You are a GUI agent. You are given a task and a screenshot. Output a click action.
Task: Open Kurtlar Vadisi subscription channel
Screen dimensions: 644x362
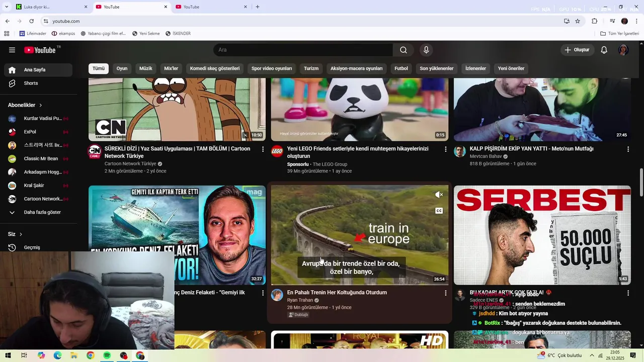tap(38, 119)
